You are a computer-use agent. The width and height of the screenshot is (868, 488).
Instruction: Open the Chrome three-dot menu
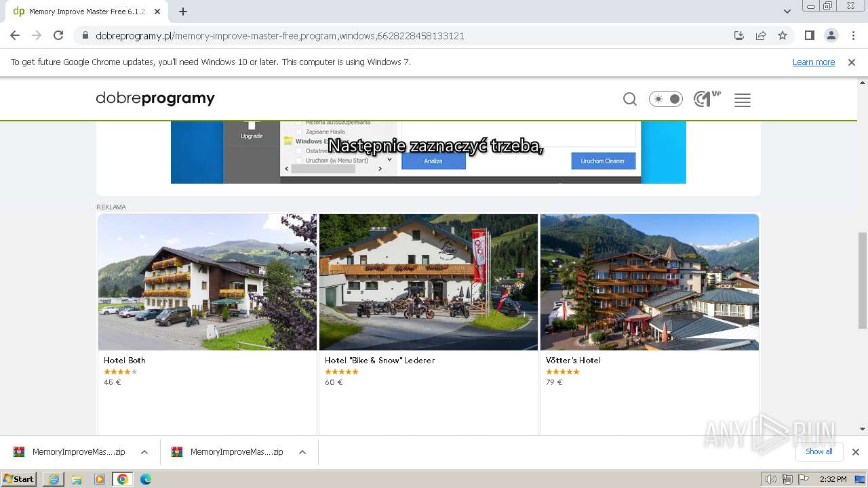click(852, 35)
